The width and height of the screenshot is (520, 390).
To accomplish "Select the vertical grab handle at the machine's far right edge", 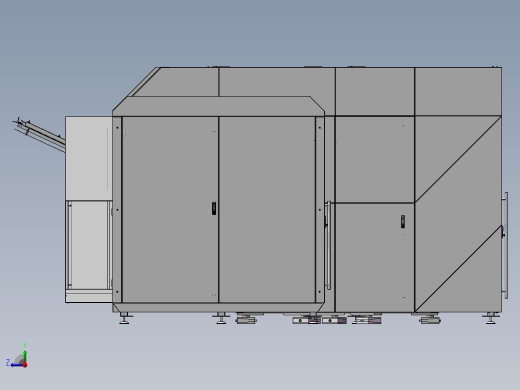I will tap(506, 245).
